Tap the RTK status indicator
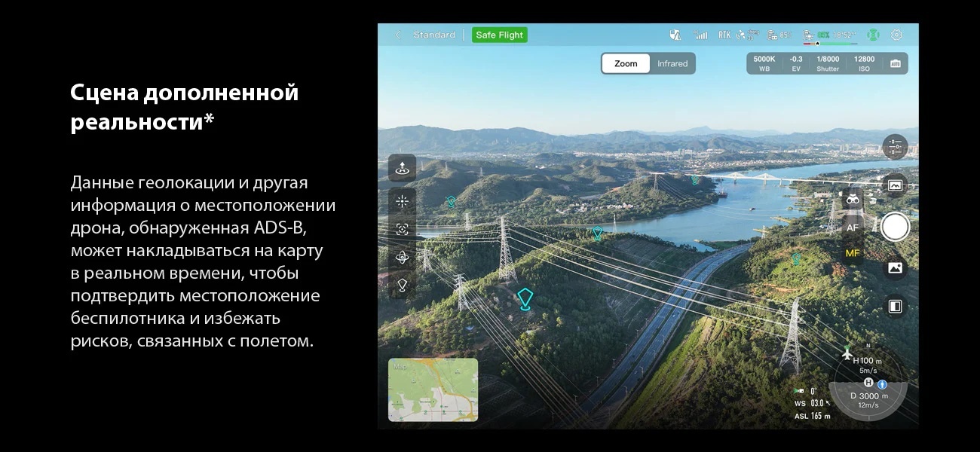The height and width of the screenshot is (452, 980). click(x=724, y=35)
